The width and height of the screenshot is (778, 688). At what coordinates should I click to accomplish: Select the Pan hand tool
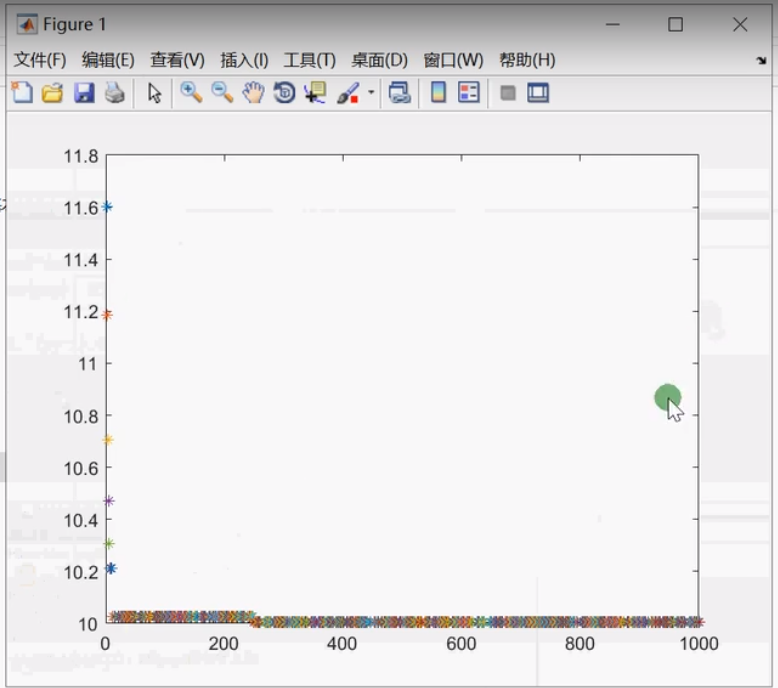point(253,93)
